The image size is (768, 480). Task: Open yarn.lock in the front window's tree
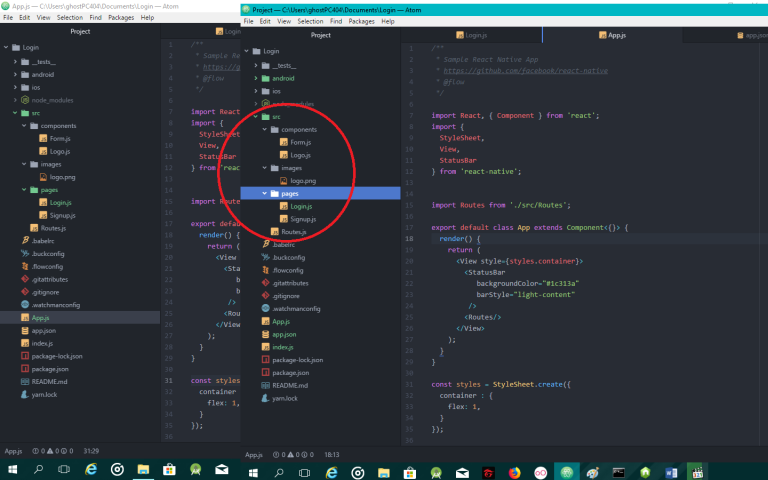(x=285, y=398)
